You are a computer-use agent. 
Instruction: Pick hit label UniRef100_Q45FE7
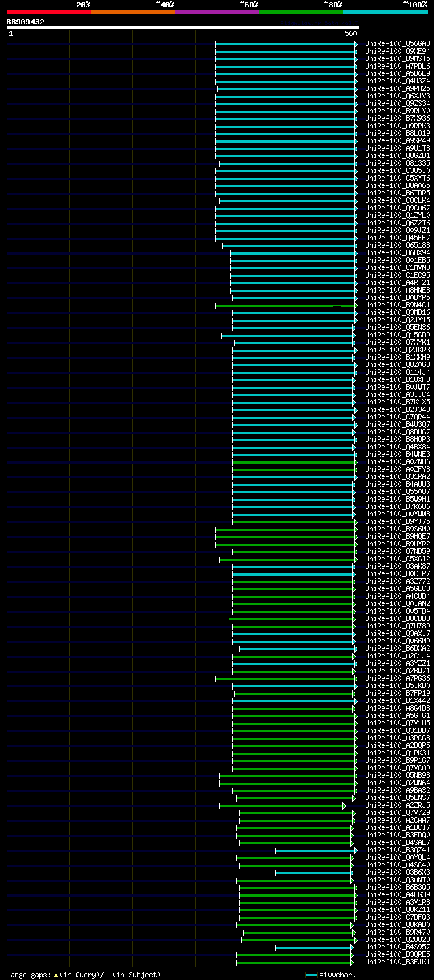(x=397, y=238)
